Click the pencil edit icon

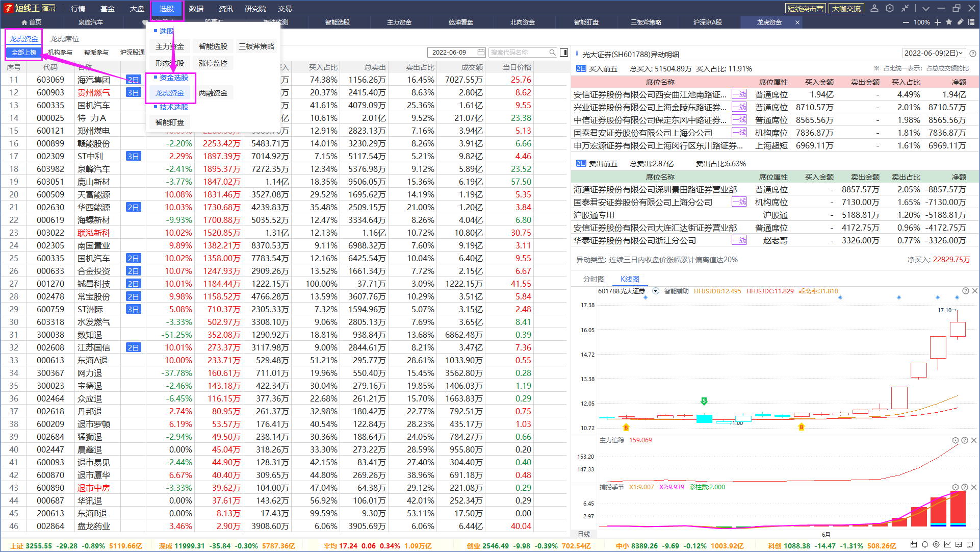[x=960, y=22]
